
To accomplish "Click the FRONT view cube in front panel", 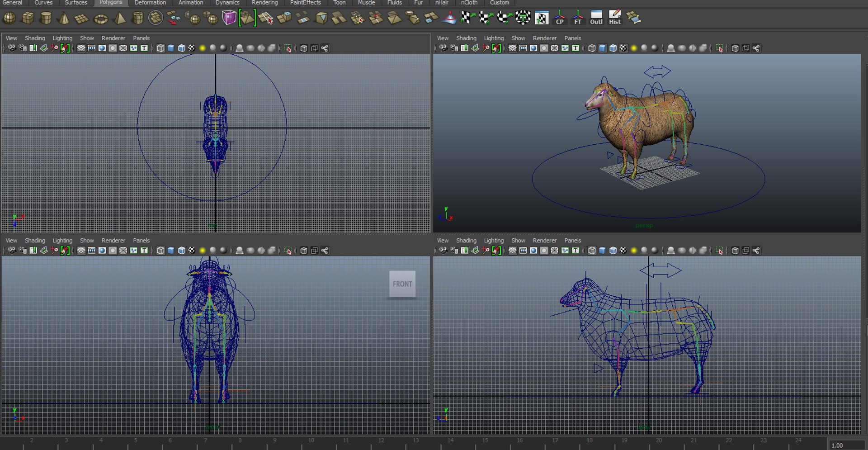I will tap(402, 284).
